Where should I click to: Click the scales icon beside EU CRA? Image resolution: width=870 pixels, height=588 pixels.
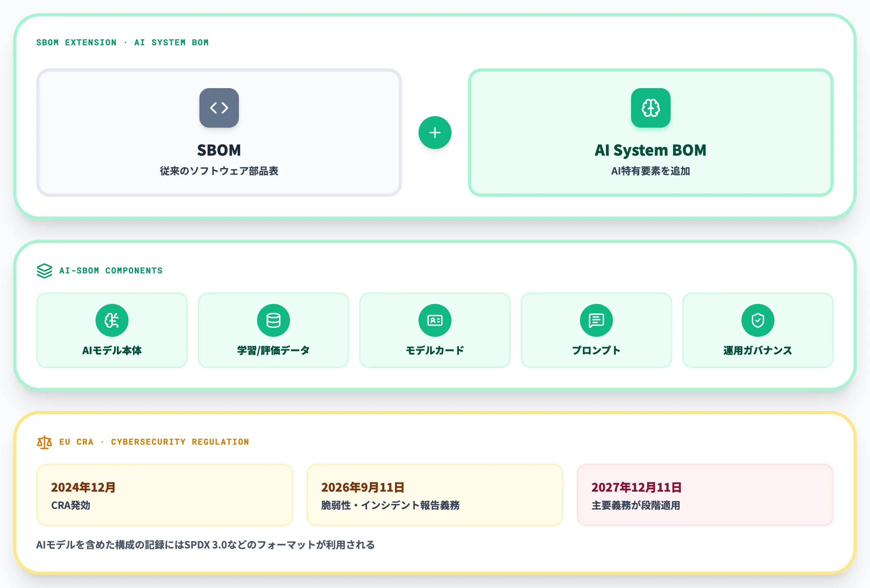tap(44, 442)
